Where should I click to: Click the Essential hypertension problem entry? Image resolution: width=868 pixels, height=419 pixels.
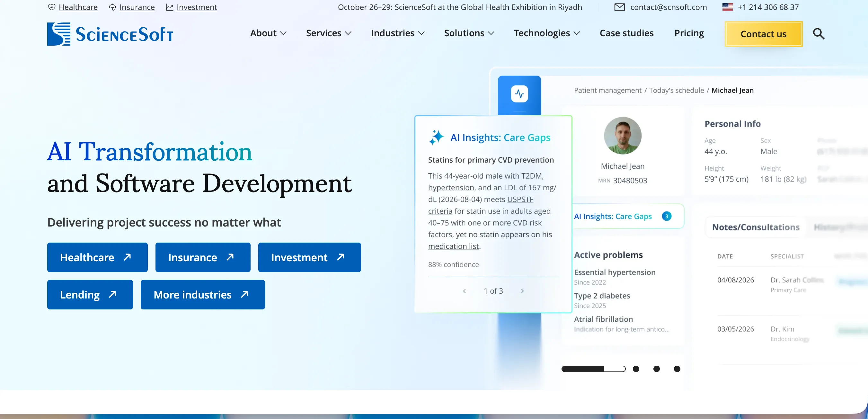615,276
